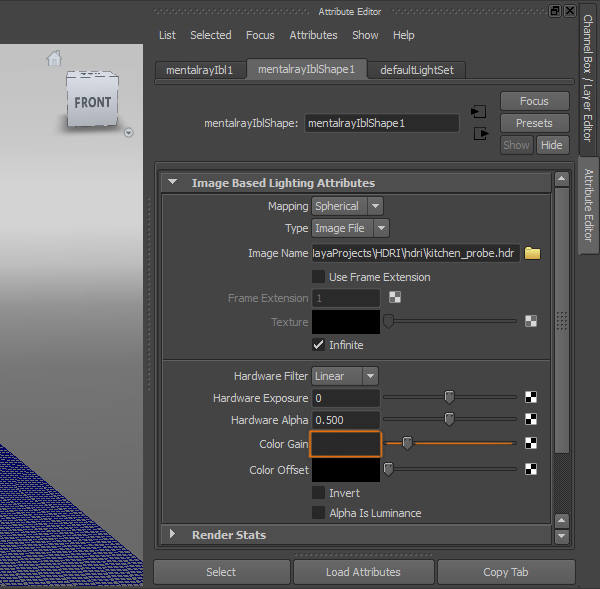Image resolution: width=600 pixels, height=589 pixels.
Task: Expand the Render Stats section
Action: click(173, 535)
